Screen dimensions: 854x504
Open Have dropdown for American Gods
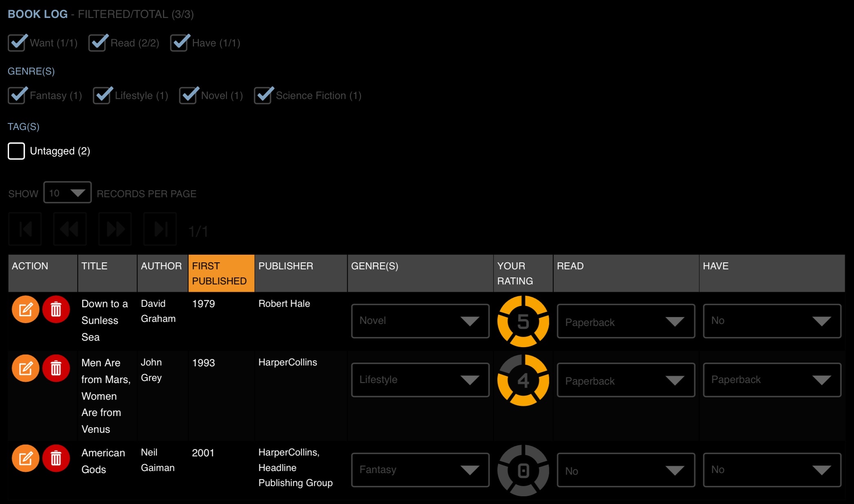coord(772,470)
